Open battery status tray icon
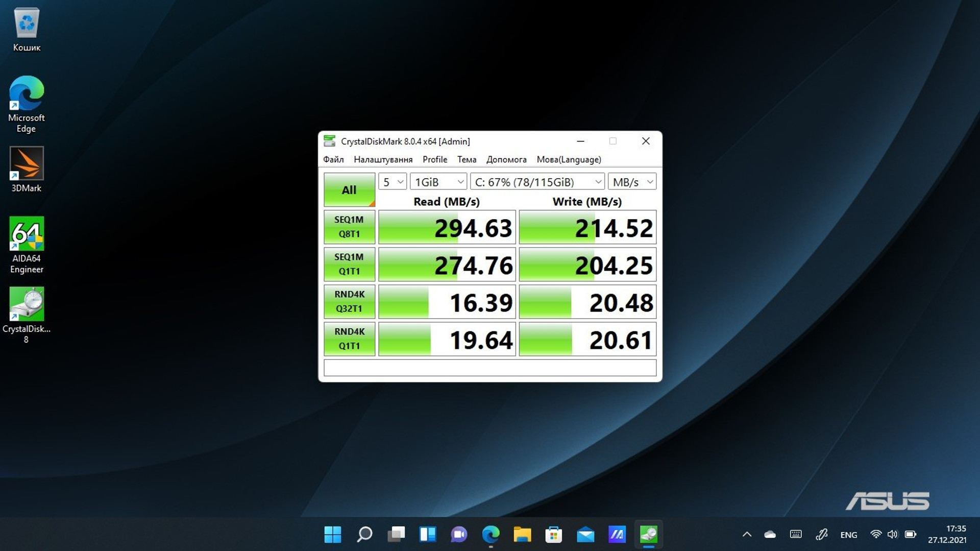Screen dimensions: 980x551 tap(911, 535)
